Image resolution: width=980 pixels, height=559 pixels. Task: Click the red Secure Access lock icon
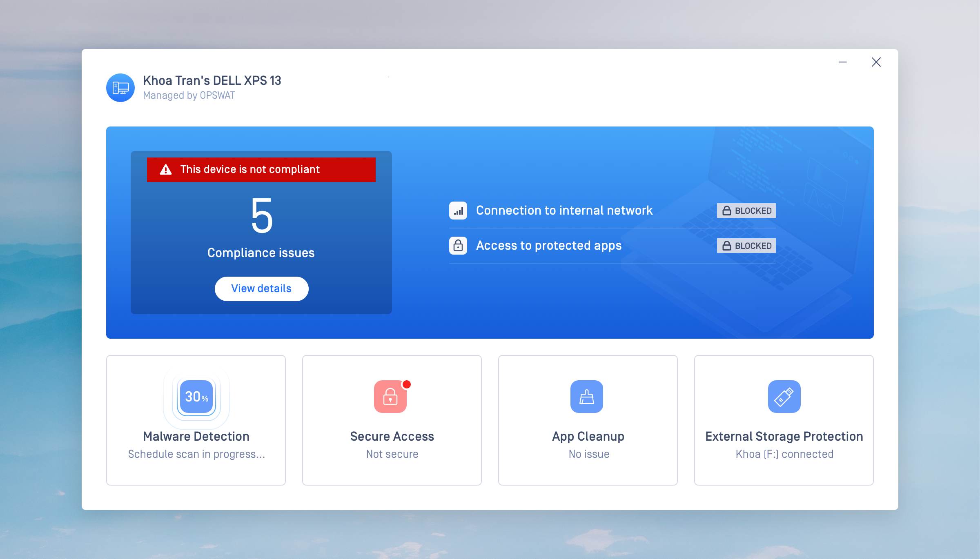click(390, 397)
